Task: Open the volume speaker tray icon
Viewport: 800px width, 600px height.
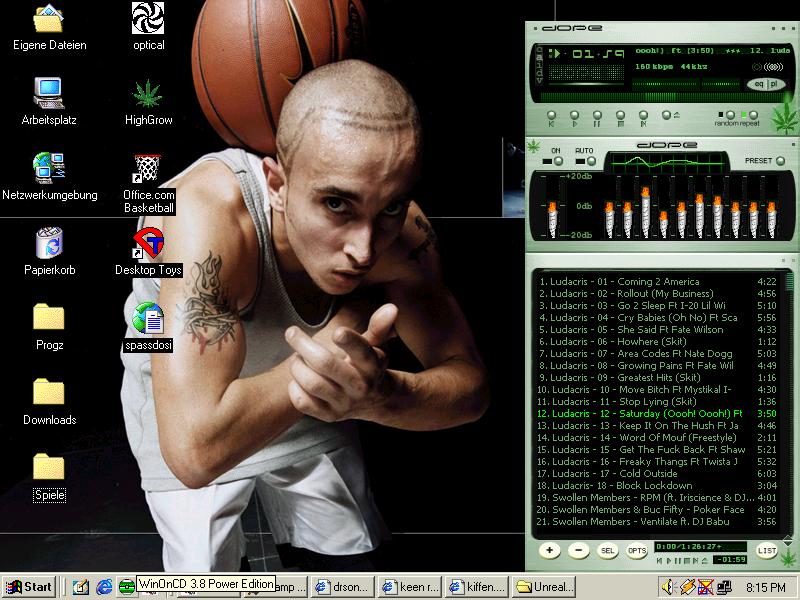Action: coord(667,587)
